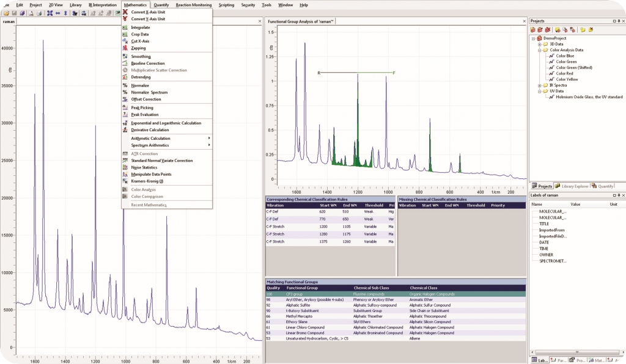Click the DemoProject red project icon
Image resolution: width=626 pixels, height=364 pixels.
coord(539,38)
